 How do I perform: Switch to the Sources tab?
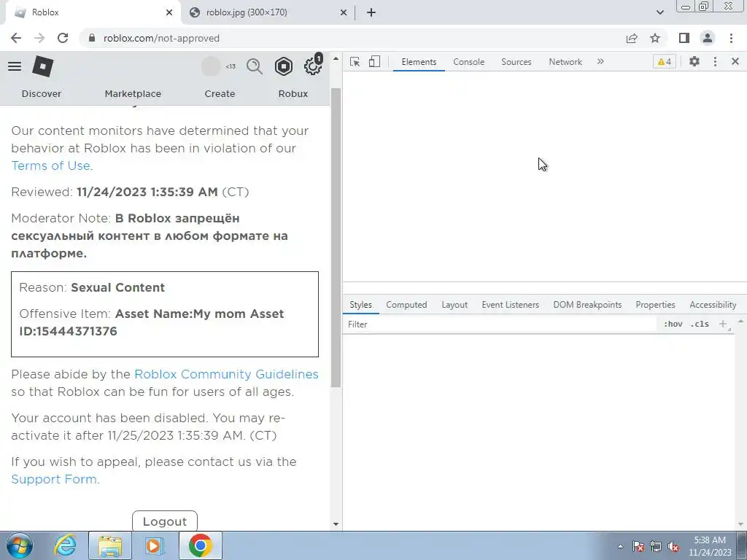point(516,62)
